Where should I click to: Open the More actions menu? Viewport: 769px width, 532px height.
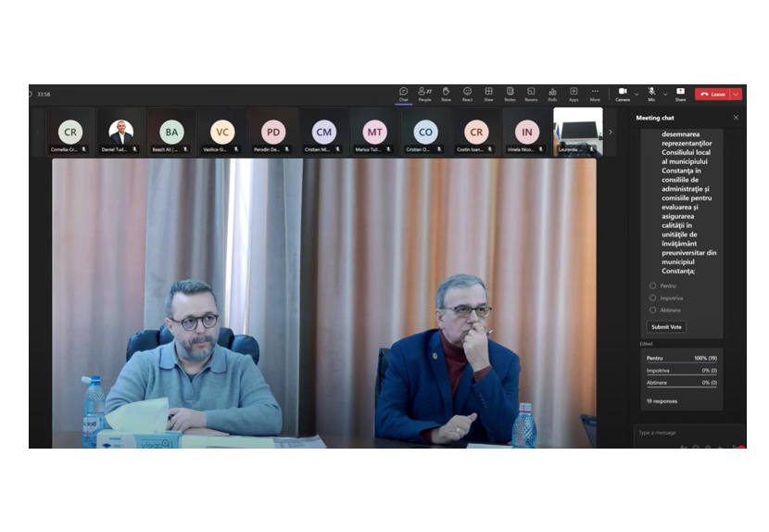point(595,95)
